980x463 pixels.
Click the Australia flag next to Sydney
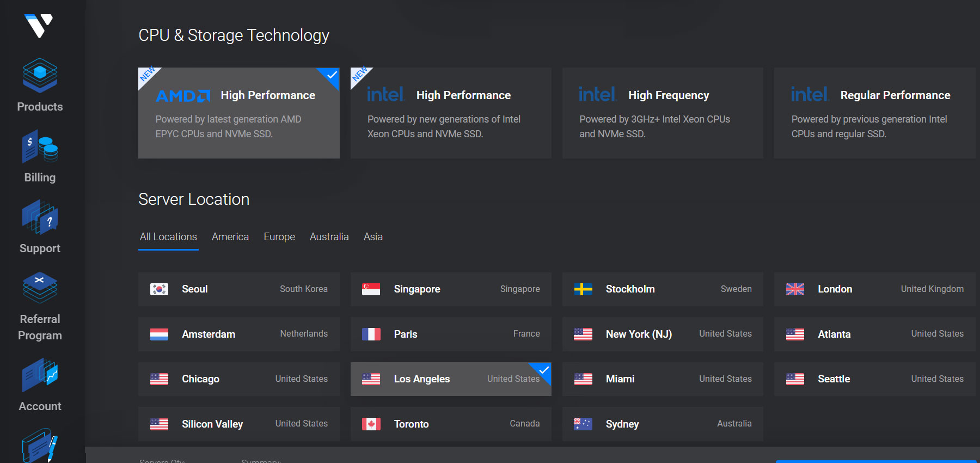(583, 424)
